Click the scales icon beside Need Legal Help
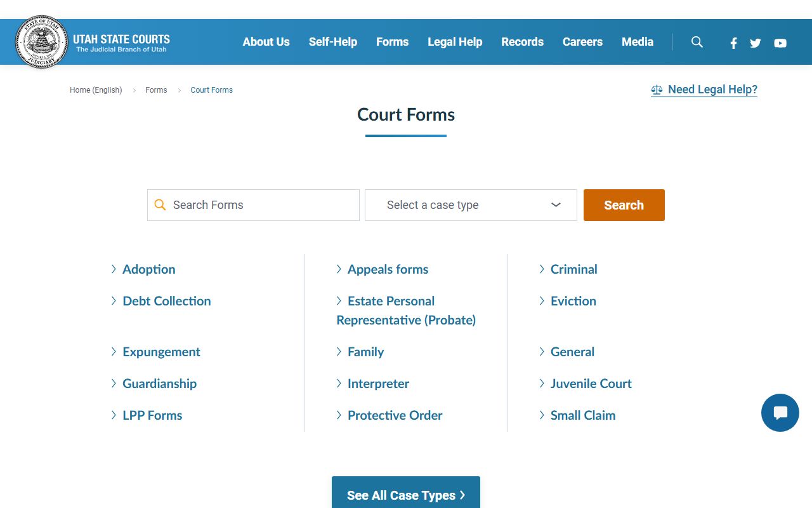 tap(657, 90)
